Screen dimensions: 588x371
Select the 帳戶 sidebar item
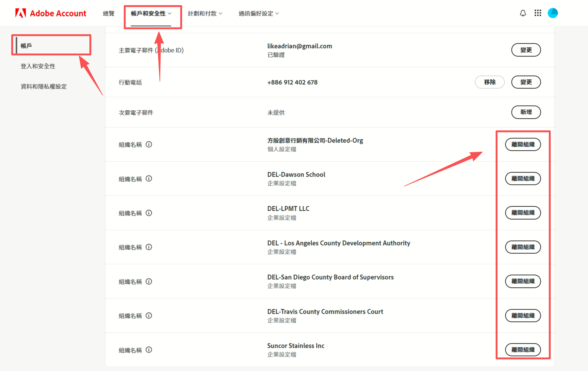pyautogui.click(x=26, y=46)
